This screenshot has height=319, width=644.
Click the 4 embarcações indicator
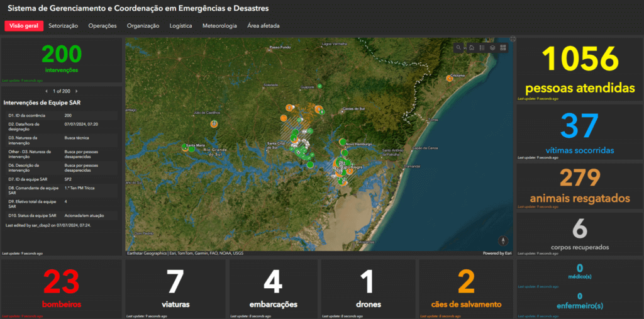[x=274, y=289]
